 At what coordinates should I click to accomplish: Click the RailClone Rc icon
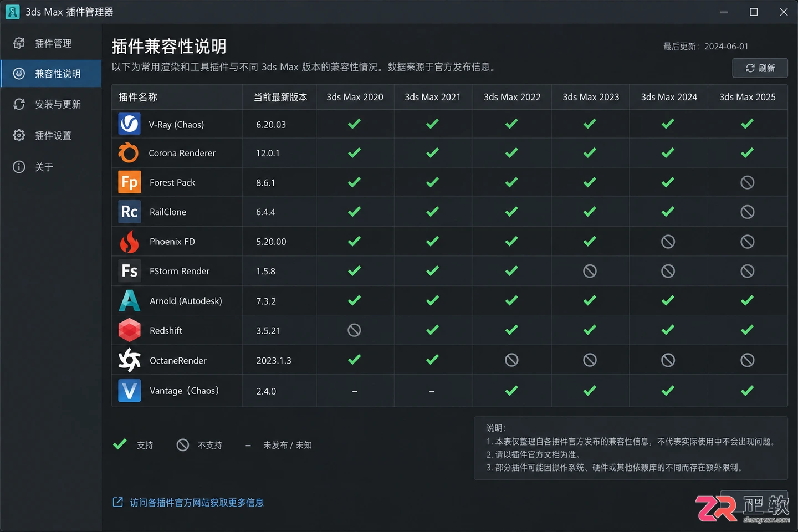click(129, 212)
